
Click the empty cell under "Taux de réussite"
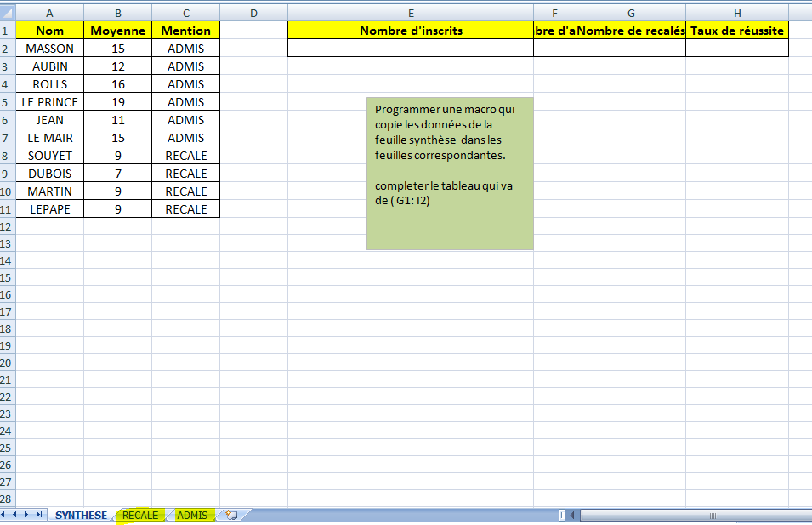(737, 49)
